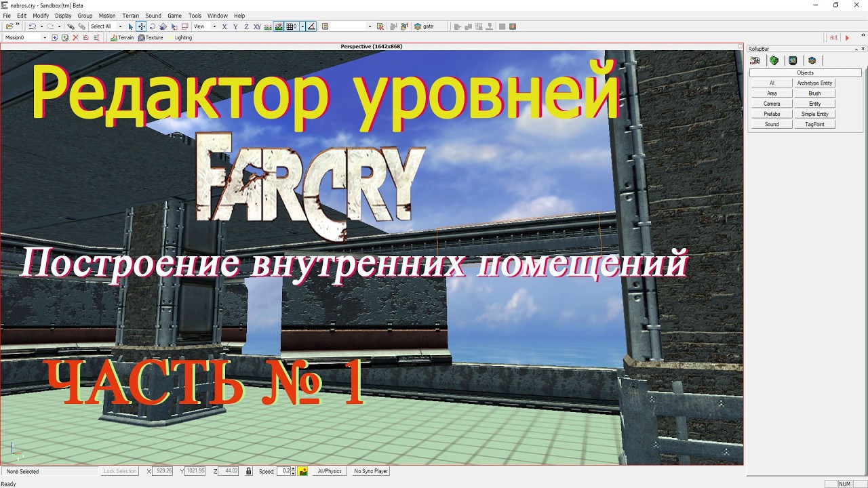This screenshot has width=868, height=488.
Task: Click the AI object button
Action: click(772, 83)
